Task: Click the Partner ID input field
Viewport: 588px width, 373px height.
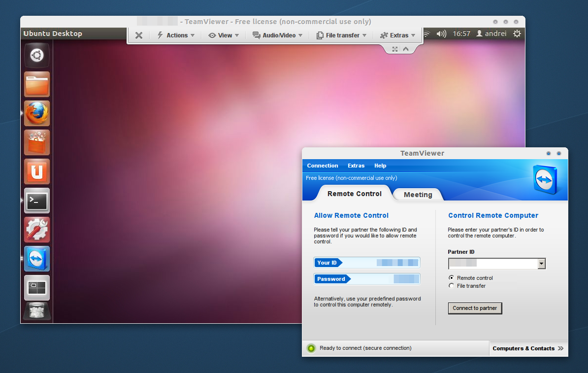Action: (493, 264)
